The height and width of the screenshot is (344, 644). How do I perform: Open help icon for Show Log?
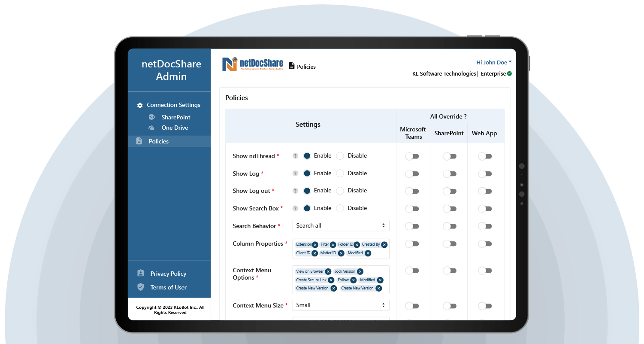coord(295,174)
